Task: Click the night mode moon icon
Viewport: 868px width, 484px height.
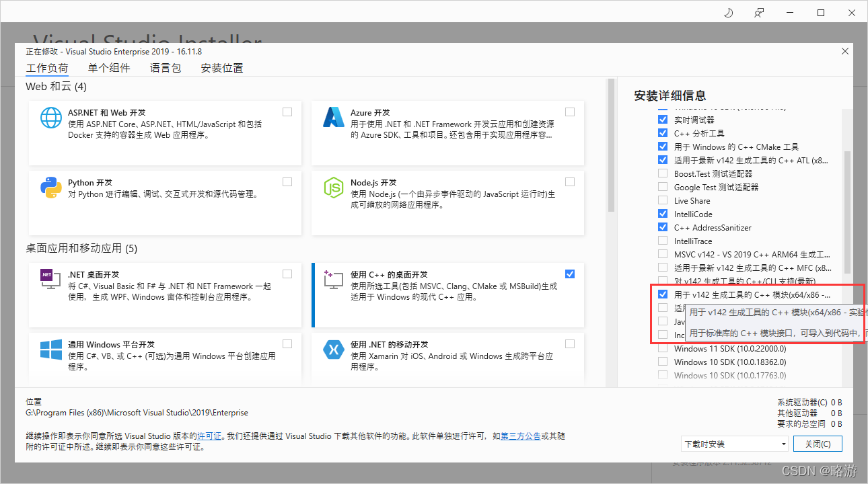Action: pos(729,13)
